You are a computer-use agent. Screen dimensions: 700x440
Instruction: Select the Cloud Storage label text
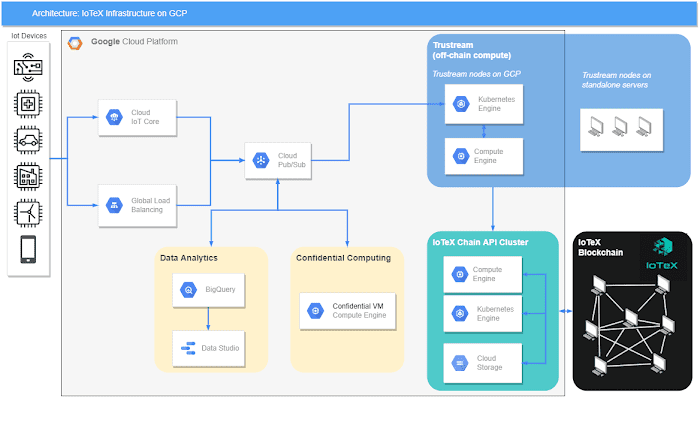(x=489, y=363)
